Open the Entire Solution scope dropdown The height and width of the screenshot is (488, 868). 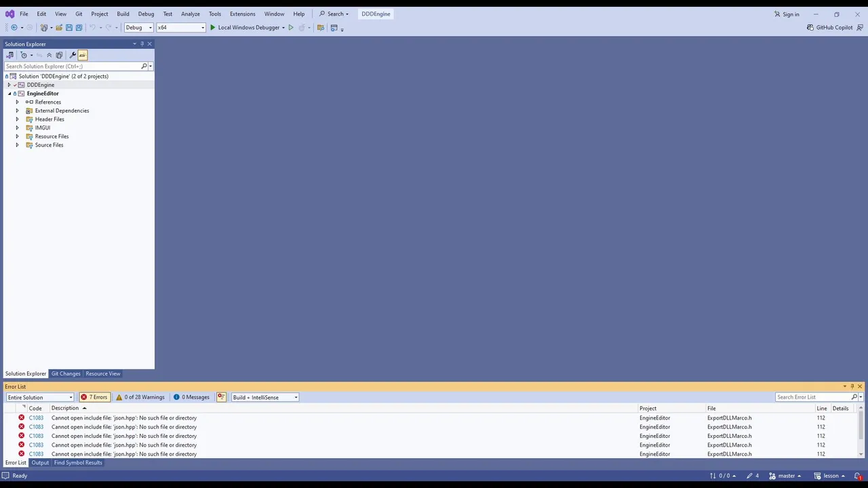coord(40,397)
